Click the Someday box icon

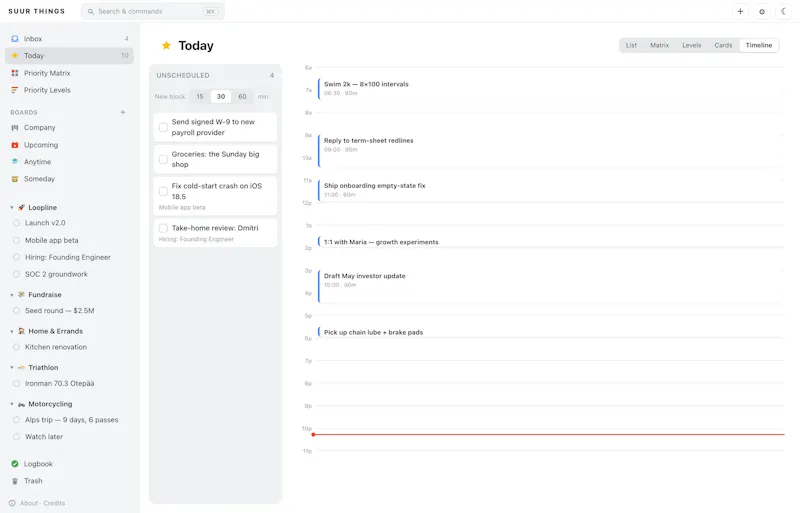15,179
